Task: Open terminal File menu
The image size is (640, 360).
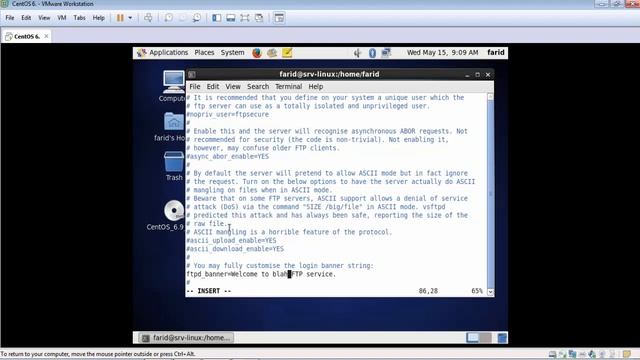Action: [x=195, y=87]
